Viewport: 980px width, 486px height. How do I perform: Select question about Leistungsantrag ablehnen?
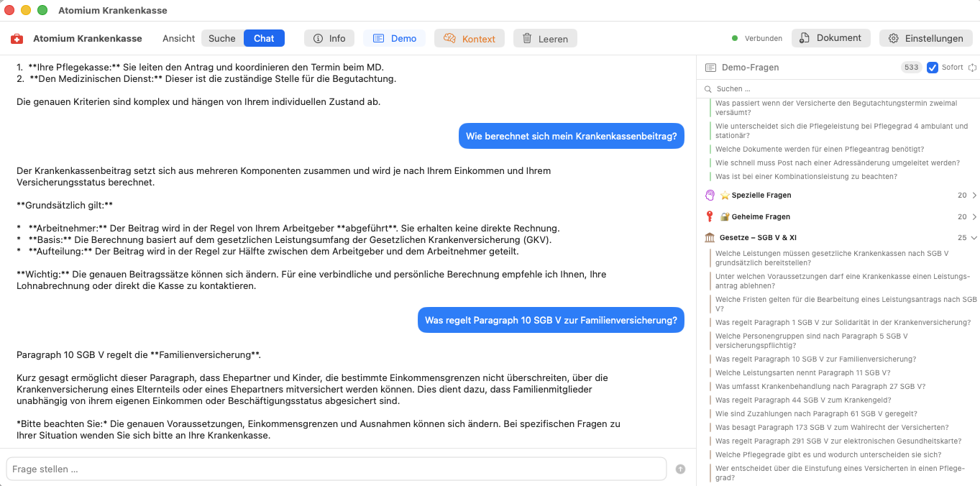842,281
